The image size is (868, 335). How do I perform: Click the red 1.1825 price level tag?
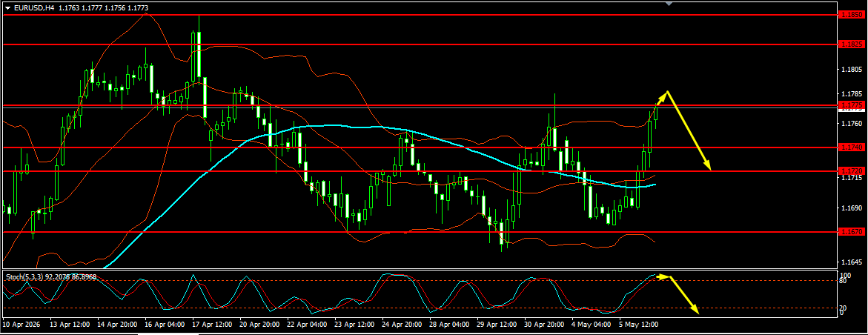(851, 44)
